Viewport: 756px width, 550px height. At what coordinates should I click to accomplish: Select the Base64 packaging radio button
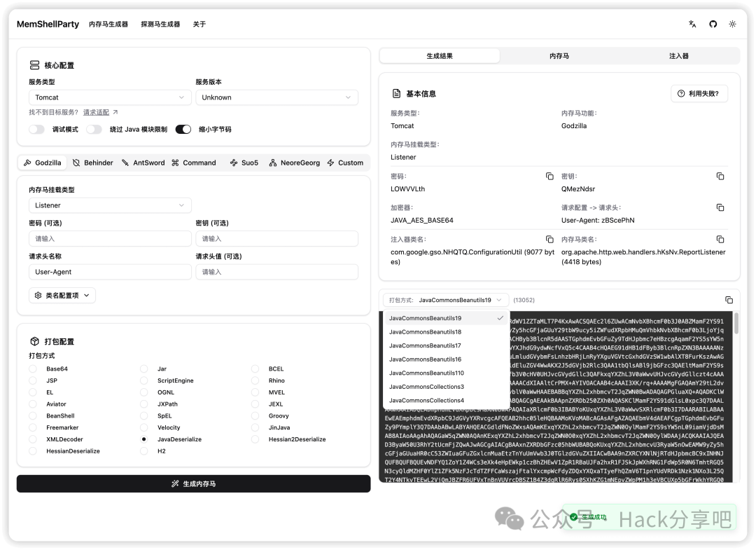tap(33, 369)
